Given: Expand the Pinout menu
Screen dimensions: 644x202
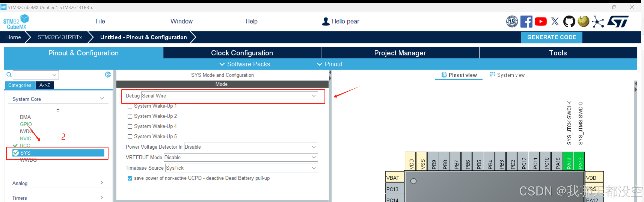Looking at the screenshot, I should [330, 64].
